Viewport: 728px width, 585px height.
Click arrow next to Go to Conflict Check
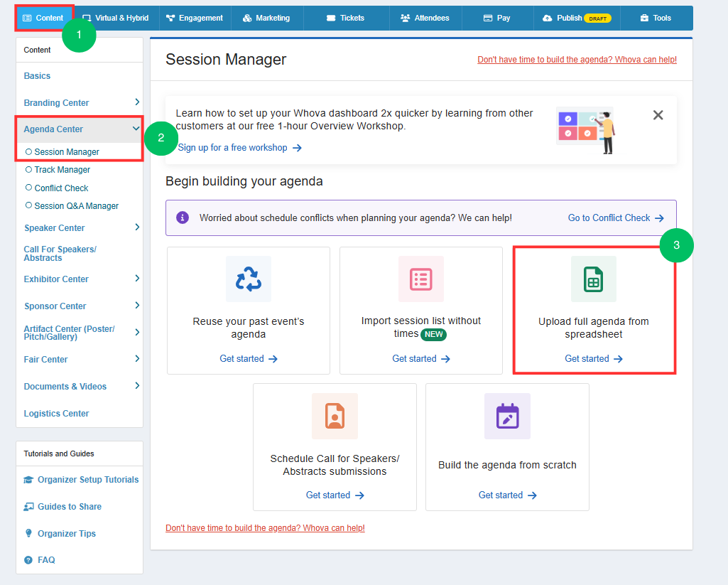point(659,218)
